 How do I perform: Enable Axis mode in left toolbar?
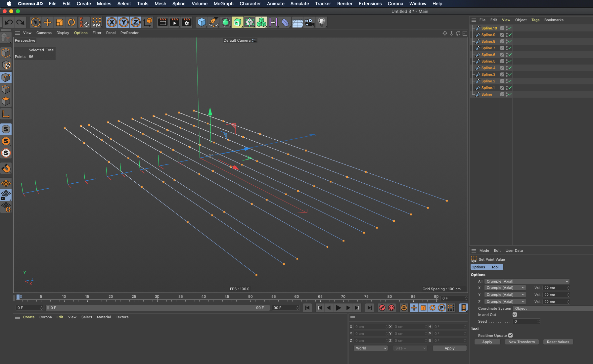(6, 114)
